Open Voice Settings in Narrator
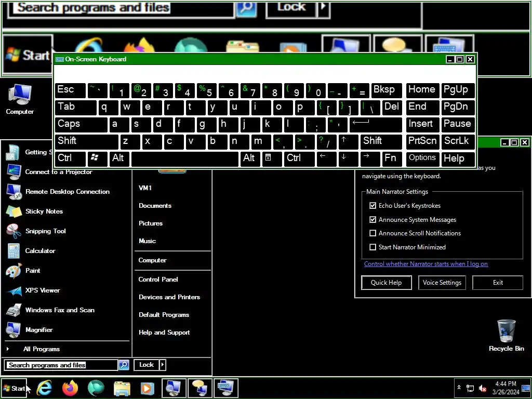This screenshot has width=532, height=399. pyautogui.click(x=442, y=283)
